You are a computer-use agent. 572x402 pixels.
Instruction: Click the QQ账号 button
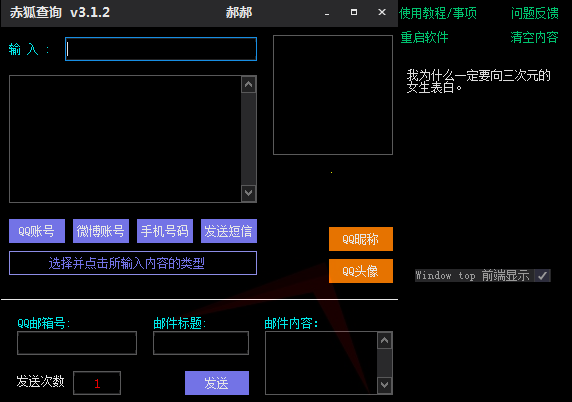click(x=37, y=231)
